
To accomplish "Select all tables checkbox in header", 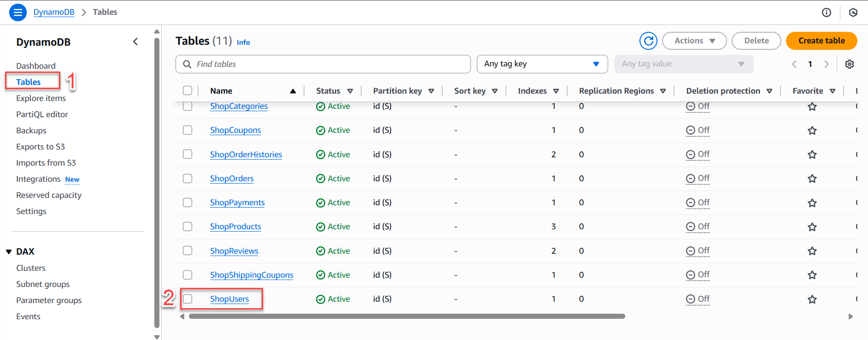I will [x=188, y=90].
